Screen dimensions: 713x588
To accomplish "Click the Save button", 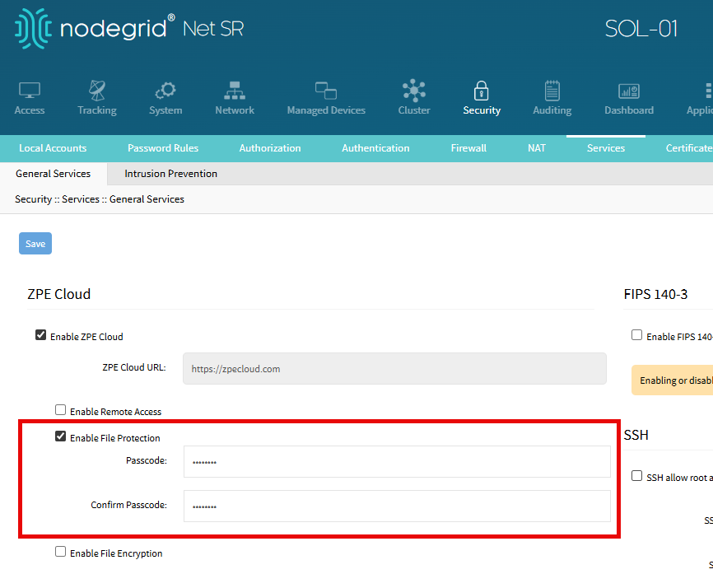I will [35, 244].
